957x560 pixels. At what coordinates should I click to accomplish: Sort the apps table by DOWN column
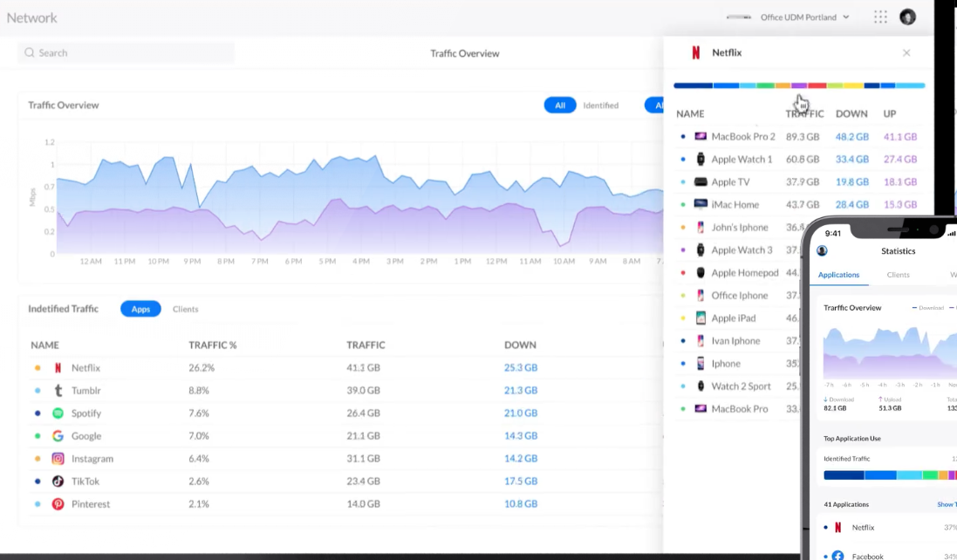[x=520, y=345]
